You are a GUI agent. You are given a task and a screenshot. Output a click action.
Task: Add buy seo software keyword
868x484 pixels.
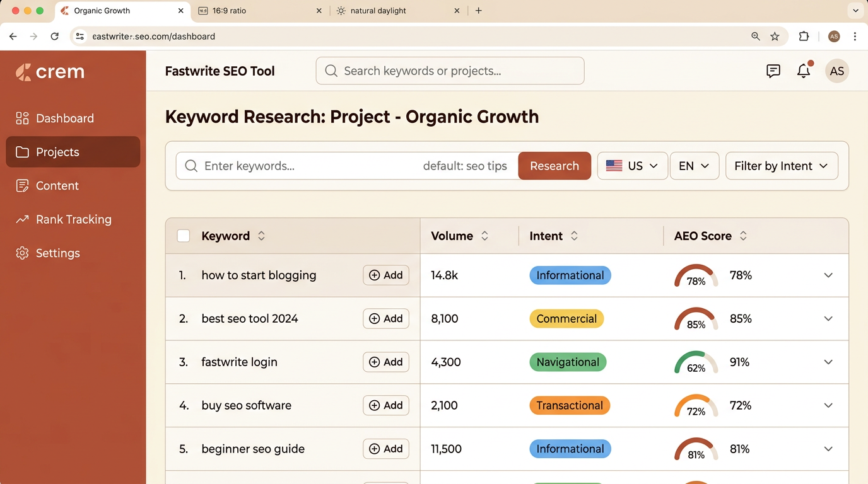point(386,406)
